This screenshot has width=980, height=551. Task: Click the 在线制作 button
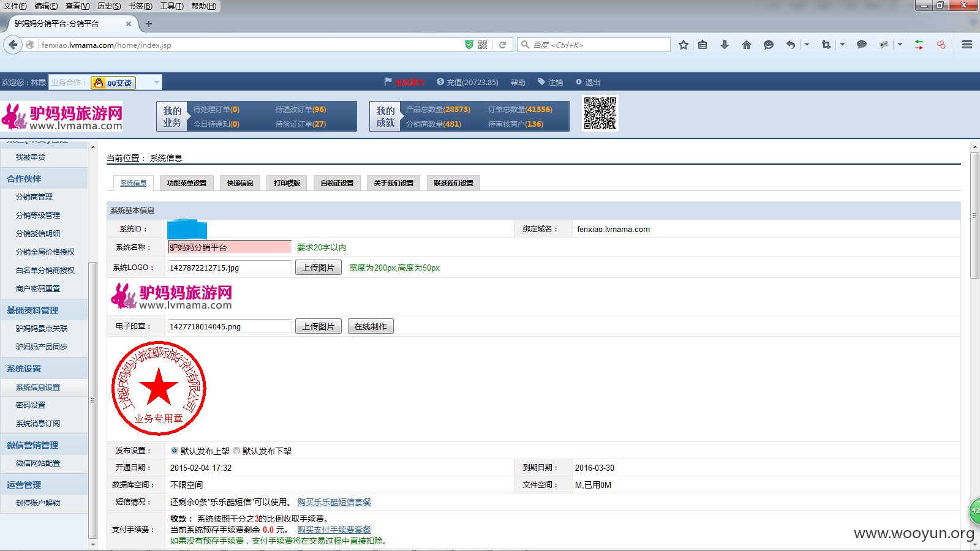pyautogui.click(x=371, y=326)
